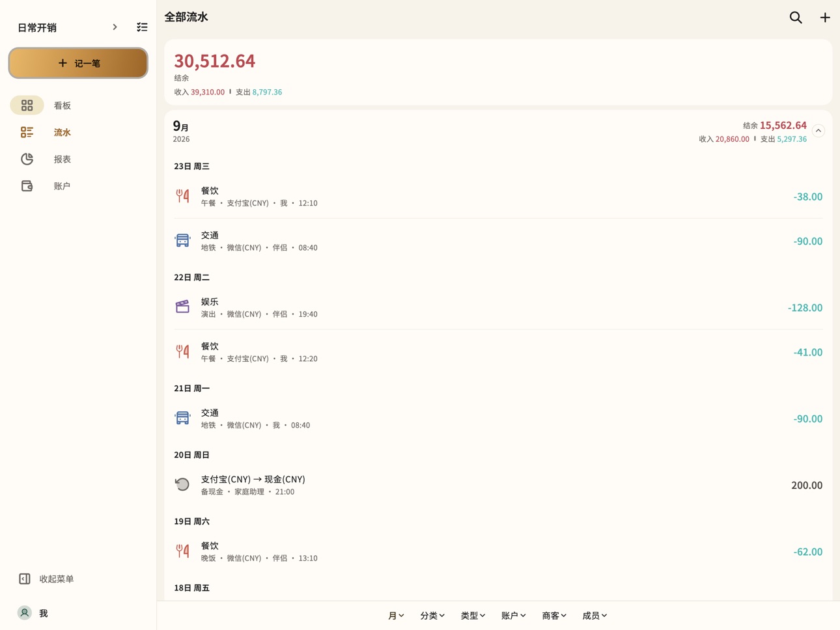Click the 日常开销 ledger name
840x630 pixels.
[37, 27]
